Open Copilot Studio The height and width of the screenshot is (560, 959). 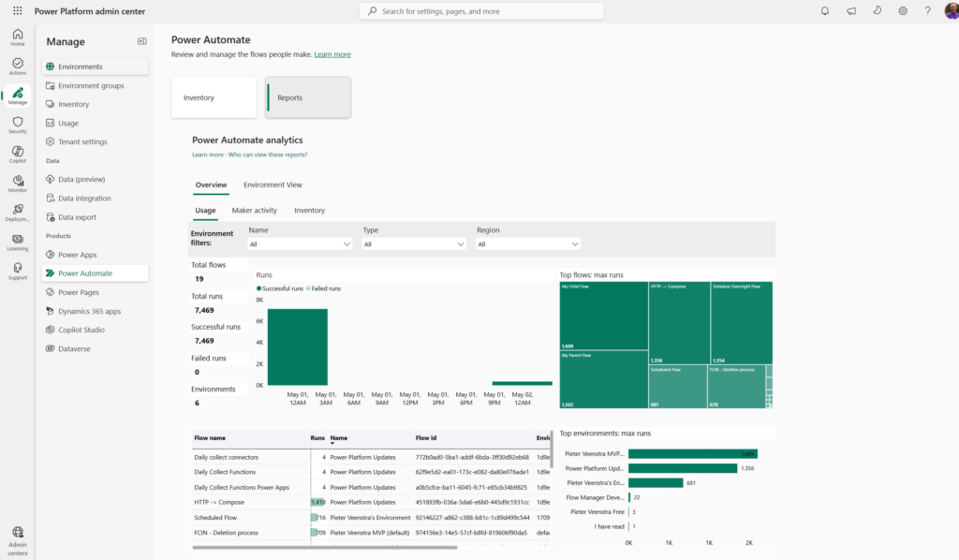tap(95, 330)
